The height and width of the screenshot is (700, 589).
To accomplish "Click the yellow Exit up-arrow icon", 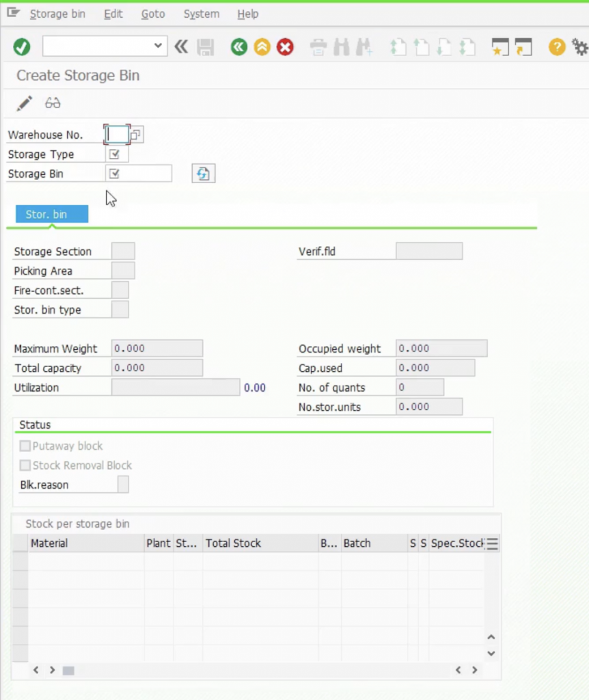I will tap(262, 46).
